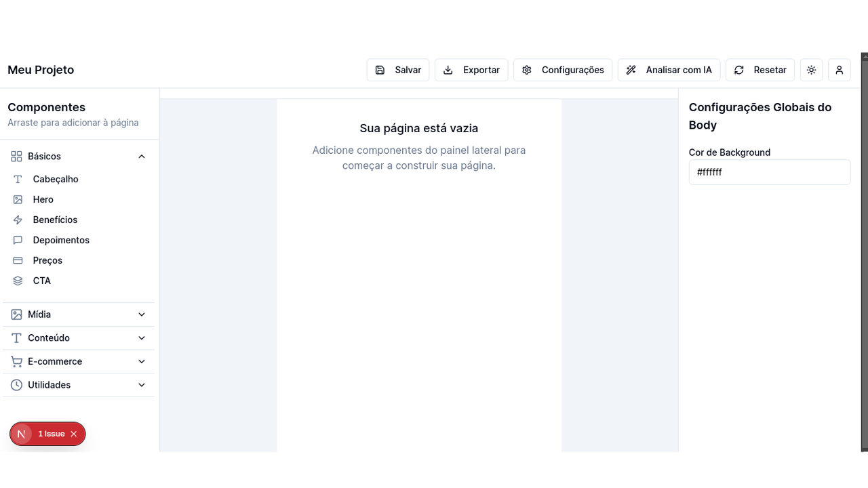Select the Benefícios lightning bolt icon

(x=16, y=220)
